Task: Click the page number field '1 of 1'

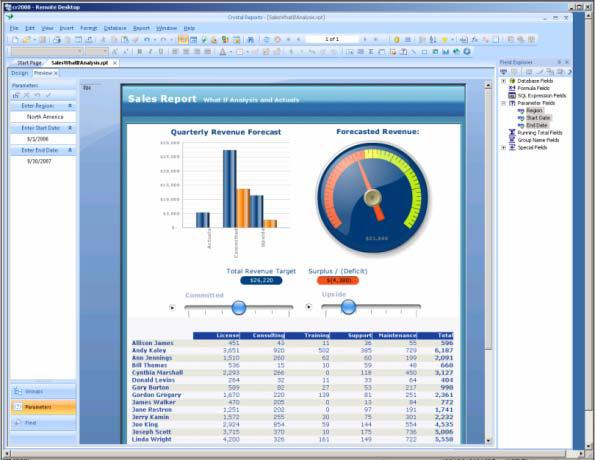Action: (332, 39)
